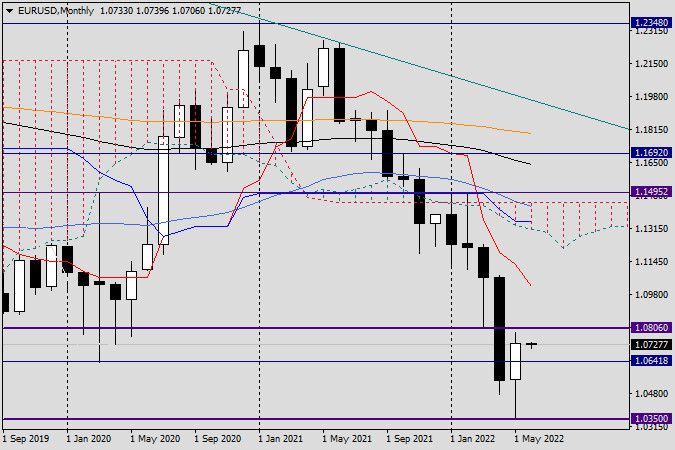Select the 1.14952 horizontal level price label

tap(652, 192)
